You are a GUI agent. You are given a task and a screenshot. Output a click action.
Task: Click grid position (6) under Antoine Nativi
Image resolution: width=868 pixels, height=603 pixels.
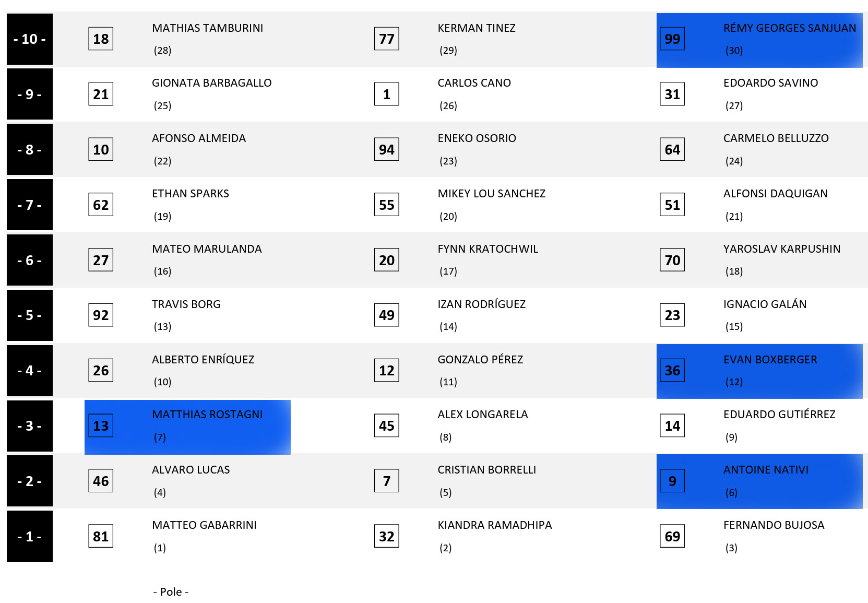(x=731, y=492)
